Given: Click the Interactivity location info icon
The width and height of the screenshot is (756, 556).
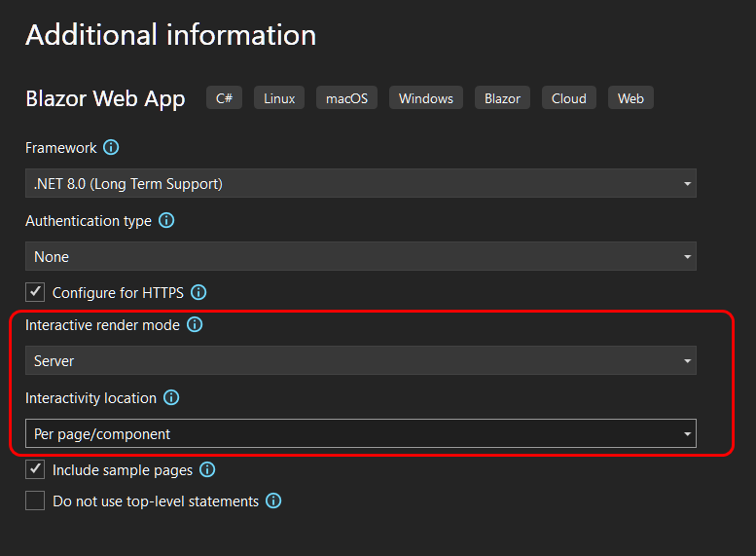Looking at the screenshot, I should pyautogui.click(x=171, y=397).
